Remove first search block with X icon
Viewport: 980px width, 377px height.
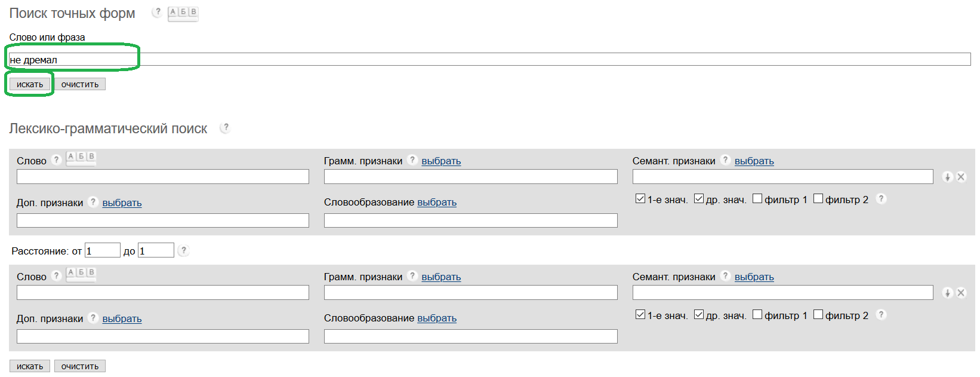961,177
